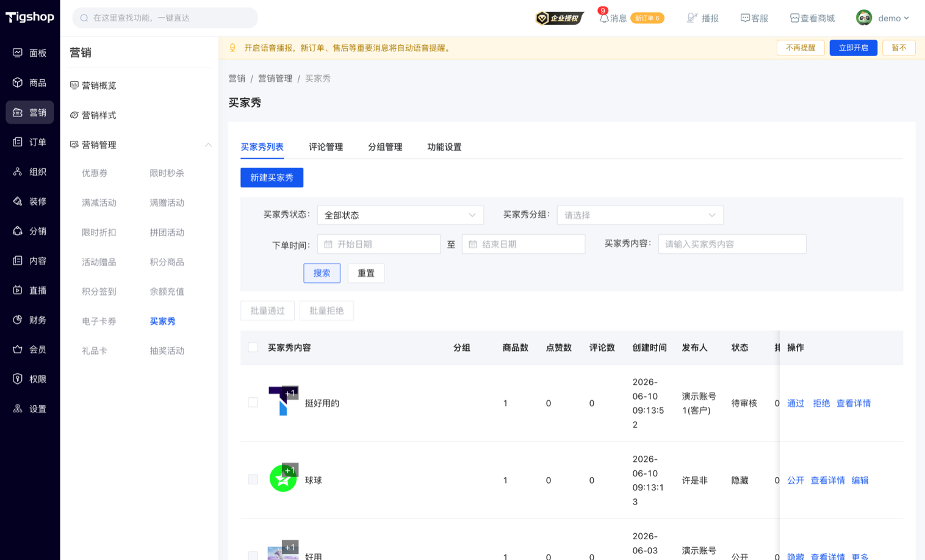Image resolution: width=925 pixels, height=560 pixels.
Task: Collapse the 营销管理 menu chevron
Action: click(x=208, y=145)
